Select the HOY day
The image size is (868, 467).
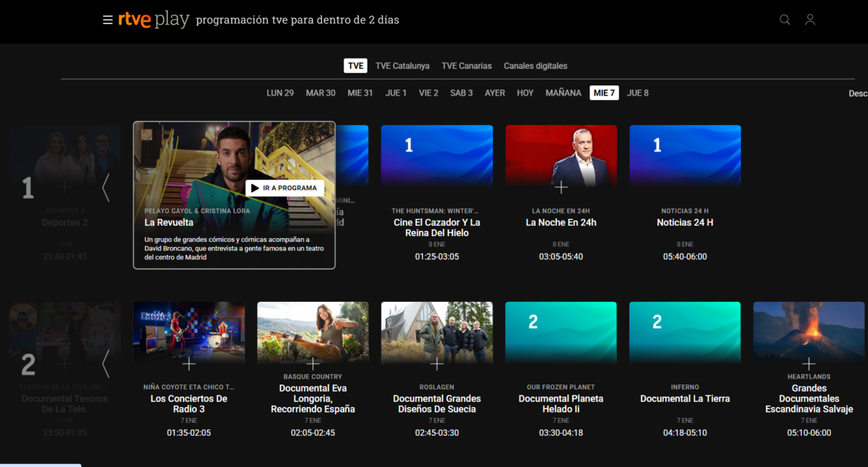tap(525, 93)
